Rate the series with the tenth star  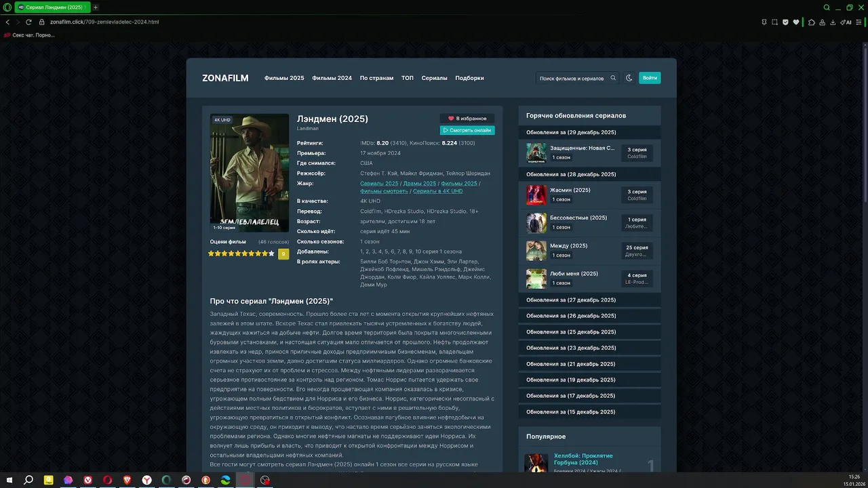click(x=272, y=253)
